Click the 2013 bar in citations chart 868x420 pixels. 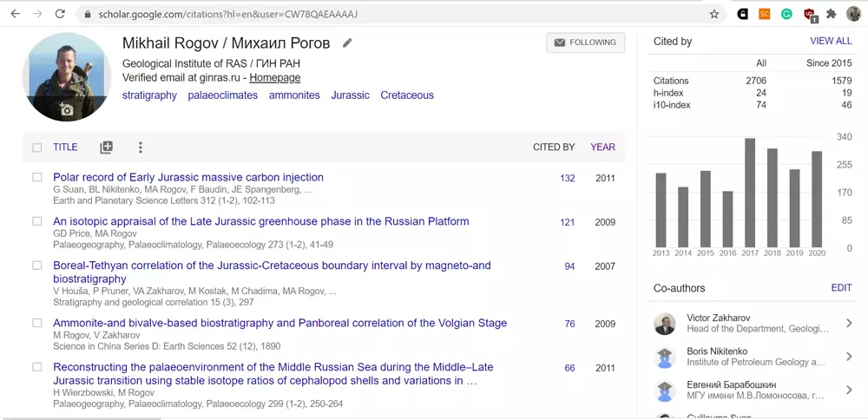(x=661, y=210)
